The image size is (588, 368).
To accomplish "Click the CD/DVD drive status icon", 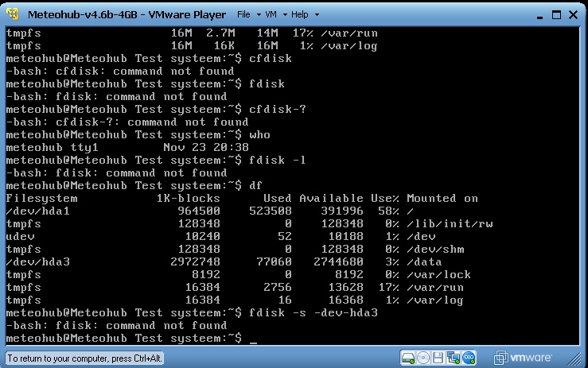I will (x=423, y=358).
